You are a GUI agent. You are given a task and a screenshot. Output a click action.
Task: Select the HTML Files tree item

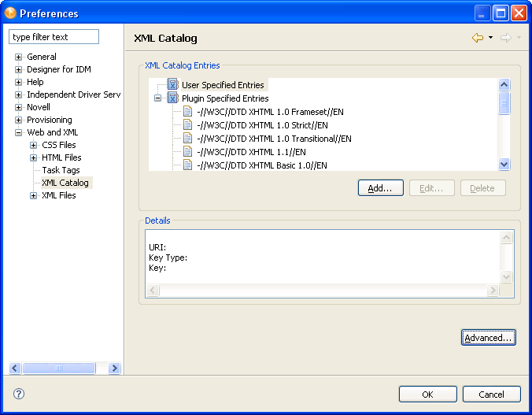click(61, 157)
